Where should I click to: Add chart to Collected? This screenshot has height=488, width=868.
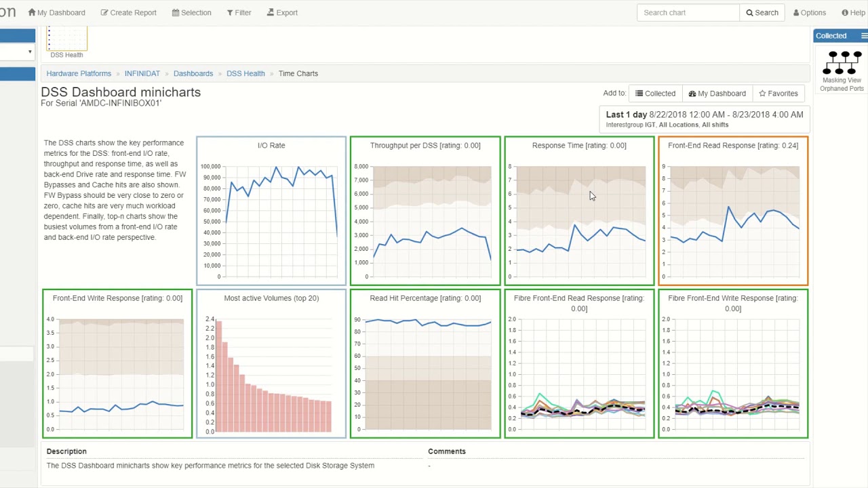point(655,94)
